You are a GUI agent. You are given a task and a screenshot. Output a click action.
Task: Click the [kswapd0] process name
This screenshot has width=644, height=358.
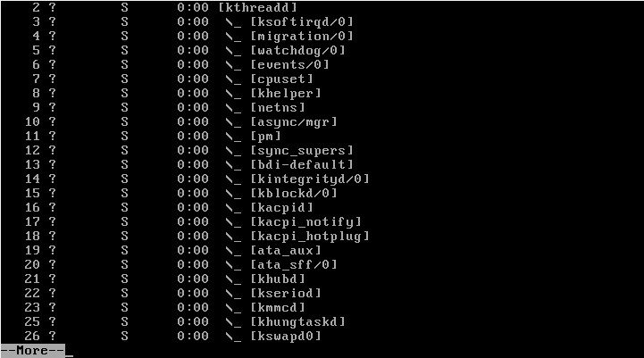(x=286, y=336)
